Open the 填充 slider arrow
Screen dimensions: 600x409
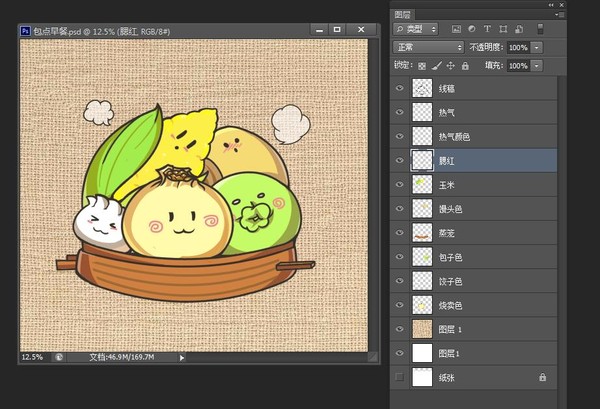click(536, 66)
